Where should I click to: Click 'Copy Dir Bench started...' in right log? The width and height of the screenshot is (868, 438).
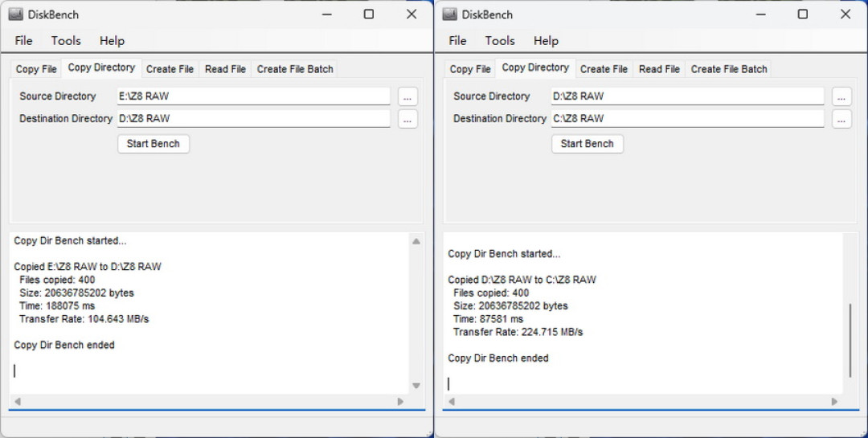(504, 254)
